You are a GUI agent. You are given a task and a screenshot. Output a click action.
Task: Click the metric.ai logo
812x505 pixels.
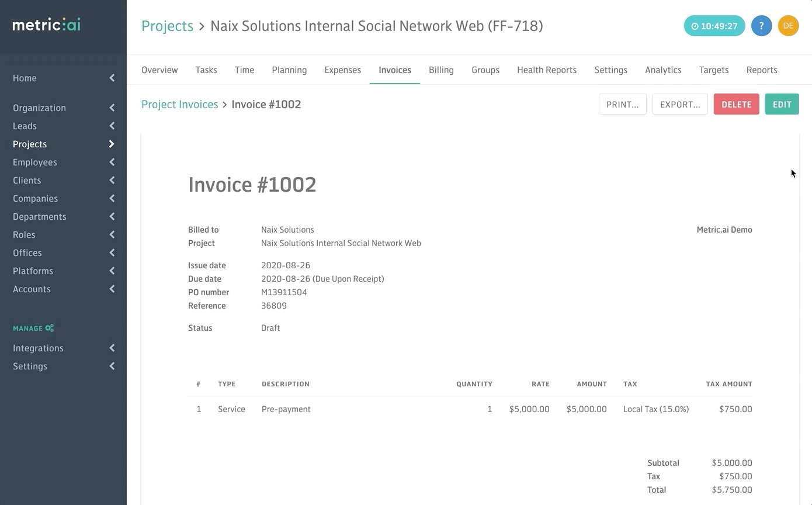[x=46, y=25]
